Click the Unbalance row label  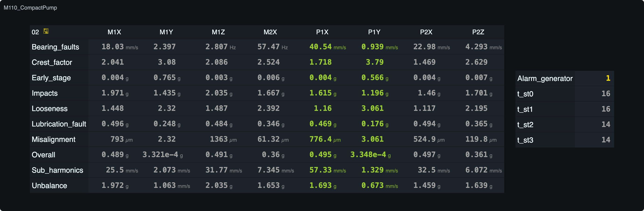pos(49,186)
